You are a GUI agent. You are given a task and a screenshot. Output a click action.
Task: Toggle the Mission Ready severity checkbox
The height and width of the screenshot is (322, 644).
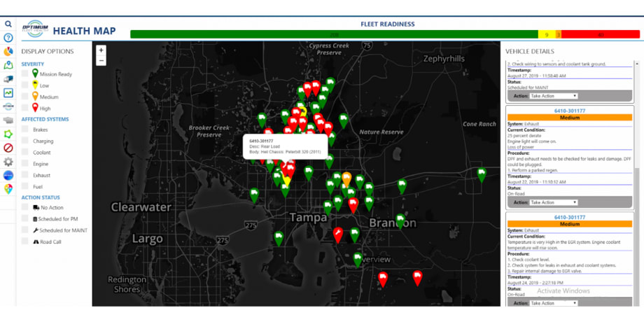click(25, 73)
